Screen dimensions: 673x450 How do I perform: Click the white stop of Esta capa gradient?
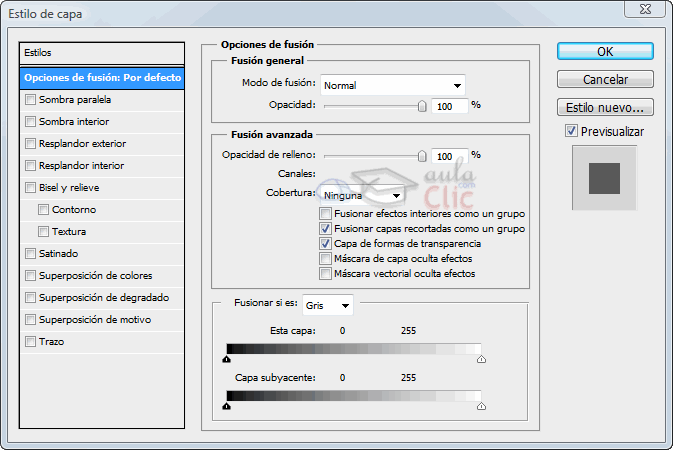pos(482,357)
